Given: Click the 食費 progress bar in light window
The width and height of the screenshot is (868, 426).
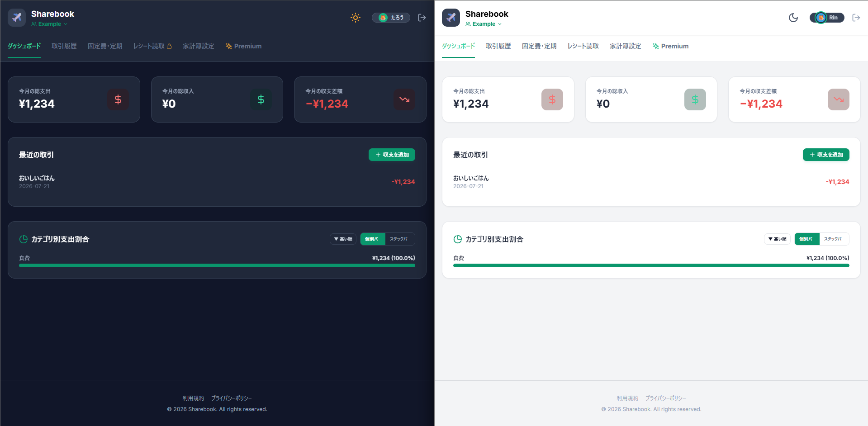Looking at the screenshot, I should (651, 265).
